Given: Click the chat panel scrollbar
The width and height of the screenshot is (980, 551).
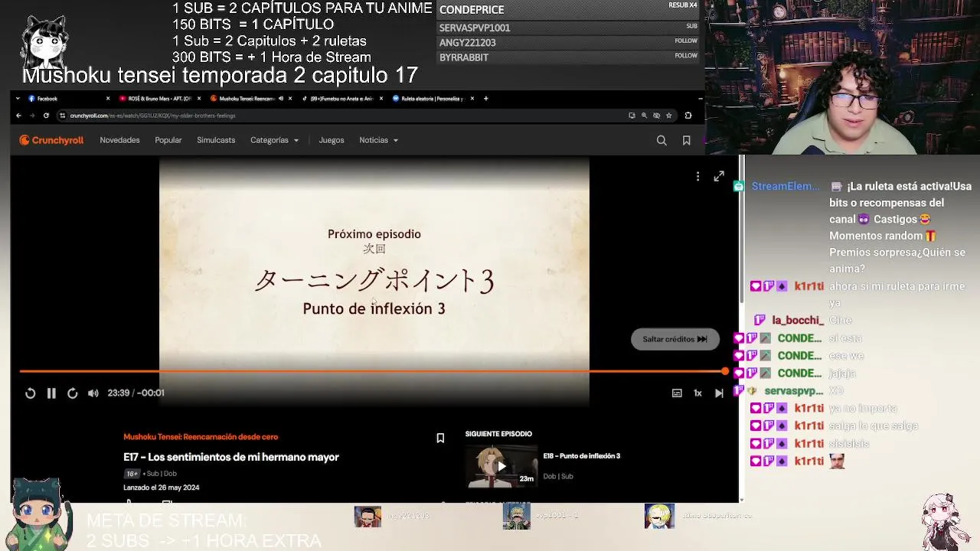Looking at the screenshot, I should (741, 228).
